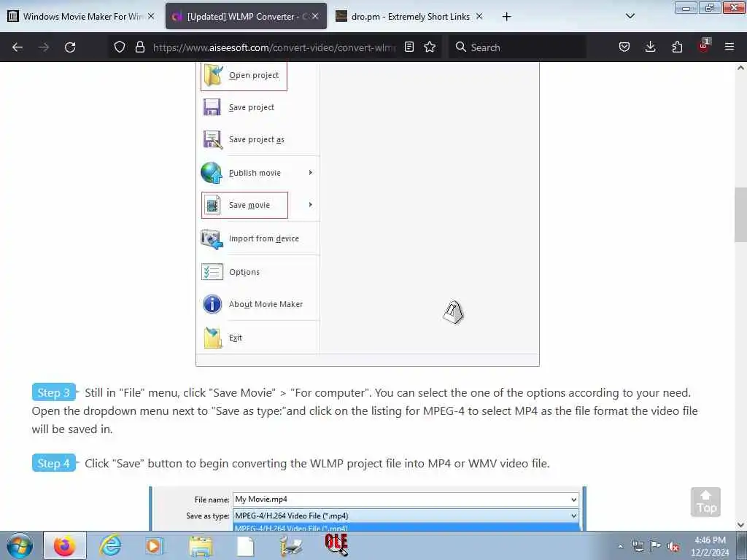This screenshot has width=747, height=560.
Task: Click the Open project screenshot item
Action: coord(244,76)
